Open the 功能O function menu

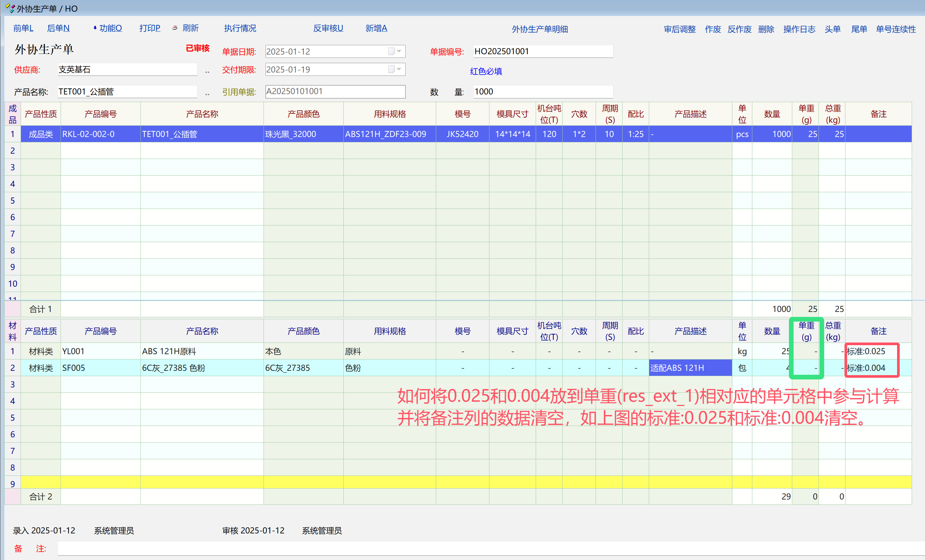[x=110, y=28]
